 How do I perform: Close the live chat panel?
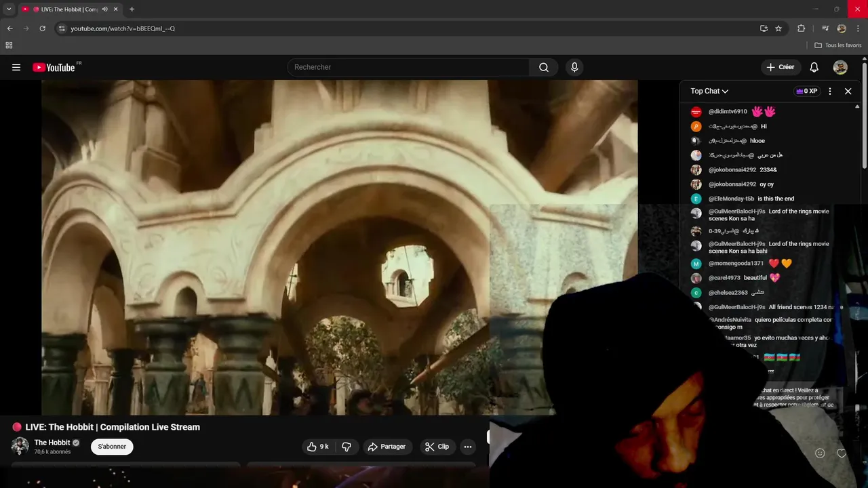[848, 91]
